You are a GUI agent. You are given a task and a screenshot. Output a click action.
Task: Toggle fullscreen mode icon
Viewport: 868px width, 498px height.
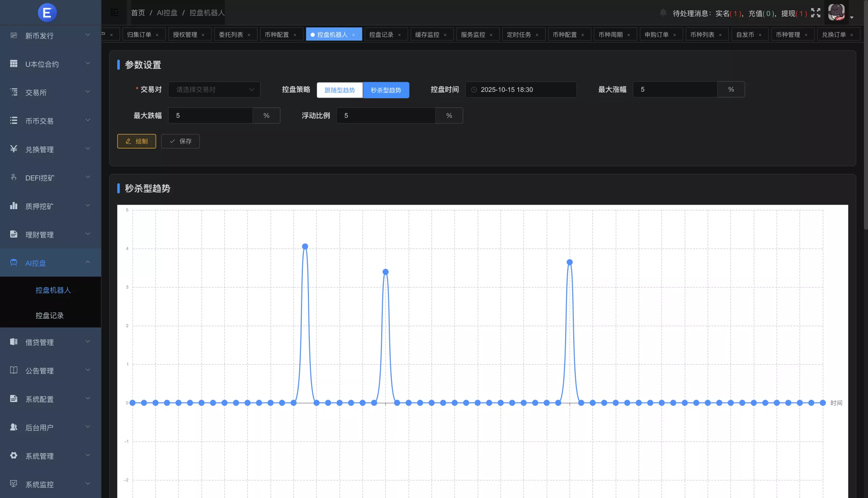point(815,13)
